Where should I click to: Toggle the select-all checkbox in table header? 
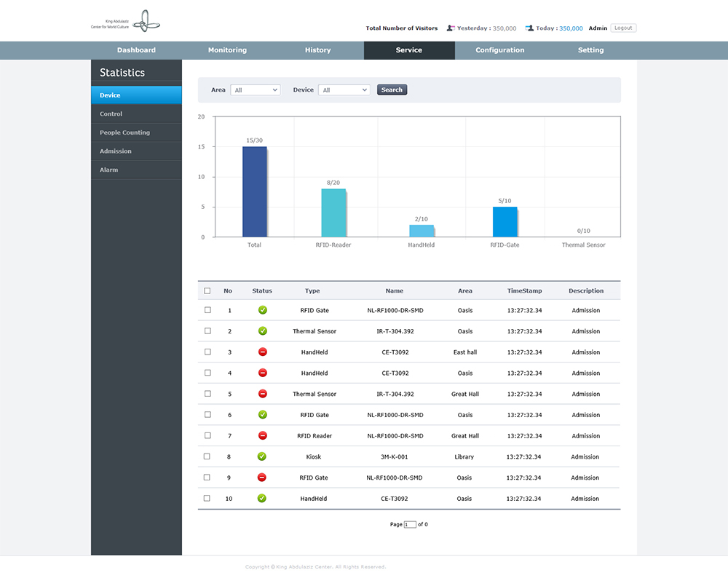click(207, 291)
